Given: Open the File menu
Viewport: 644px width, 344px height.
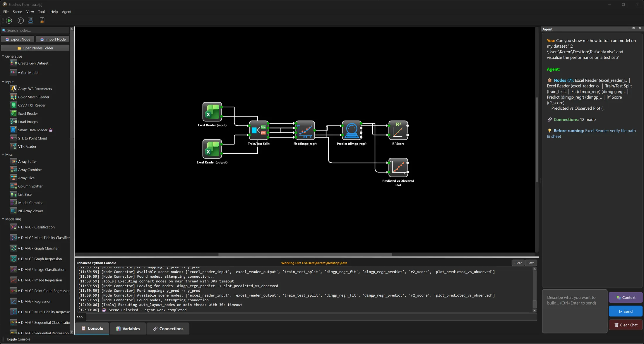Looking at the screenshot, I should pyautogui.click(x=6, y=12).
